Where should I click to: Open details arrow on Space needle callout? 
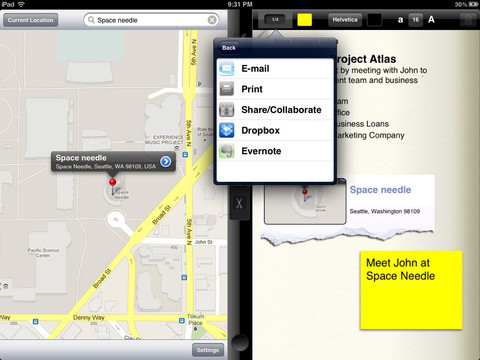coord(165,162)
